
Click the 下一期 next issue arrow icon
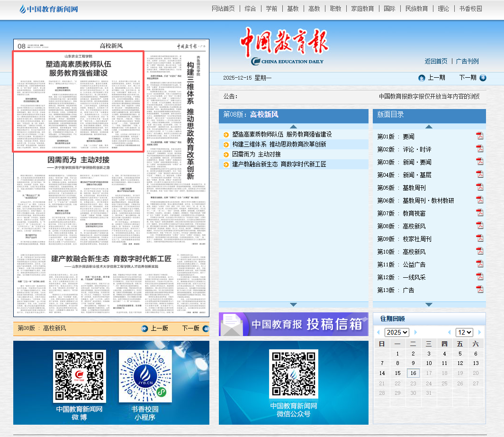point(483,78)
